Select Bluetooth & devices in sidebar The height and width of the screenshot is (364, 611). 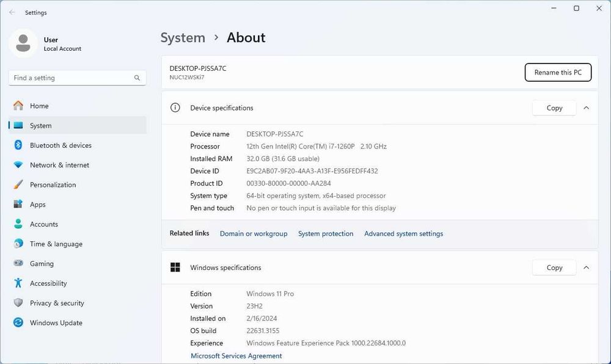coord(78,145)
